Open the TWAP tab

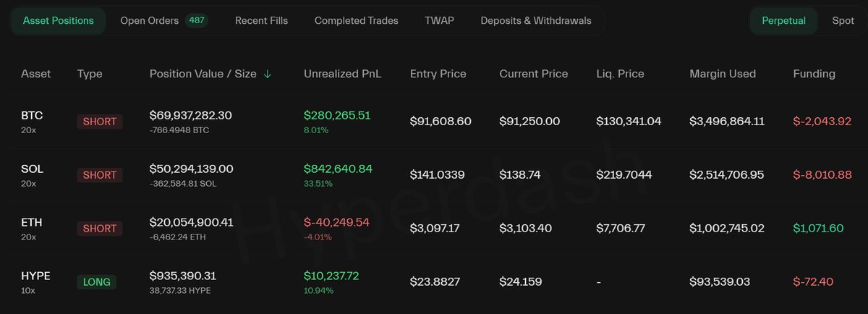pyautogui.click(x=439, y=20)
